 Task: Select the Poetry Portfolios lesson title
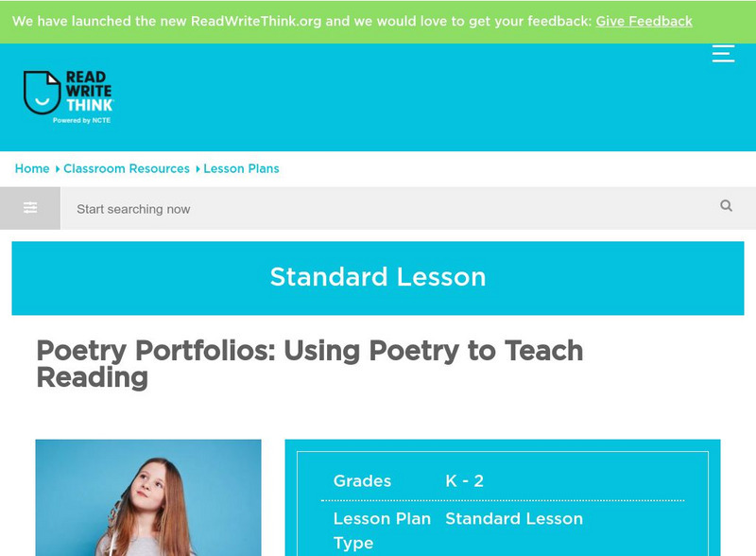310,364
